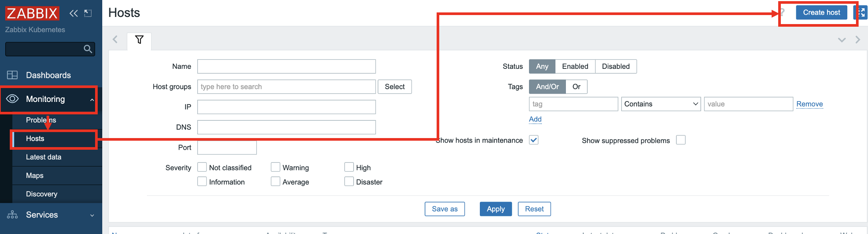
Task: Check the Disaster severity checkbox
Action: click(349, 182)
